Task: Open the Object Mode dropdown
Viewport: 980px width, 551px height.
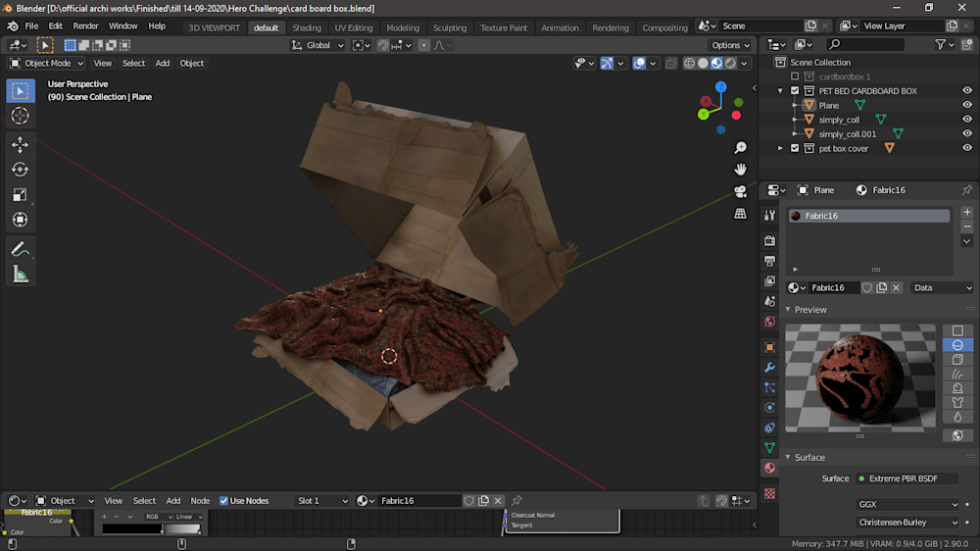Action: coord(46,63)
